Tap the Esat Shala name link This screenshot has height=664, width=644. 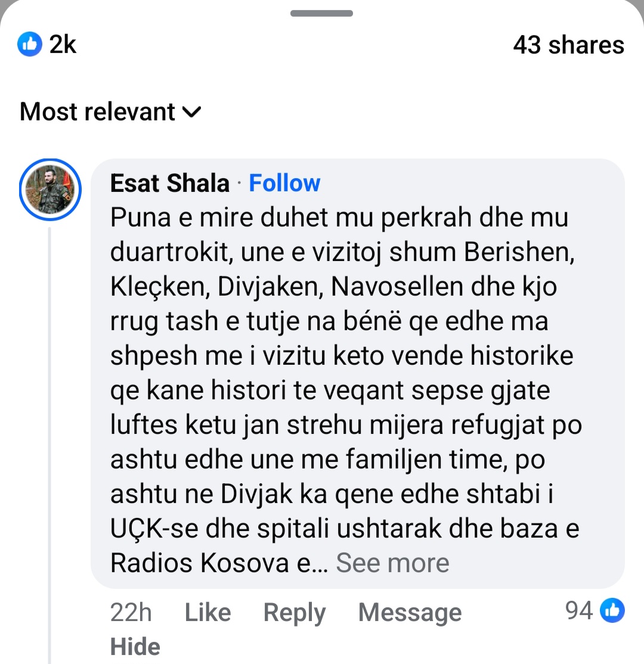click(x=170, y=184)
